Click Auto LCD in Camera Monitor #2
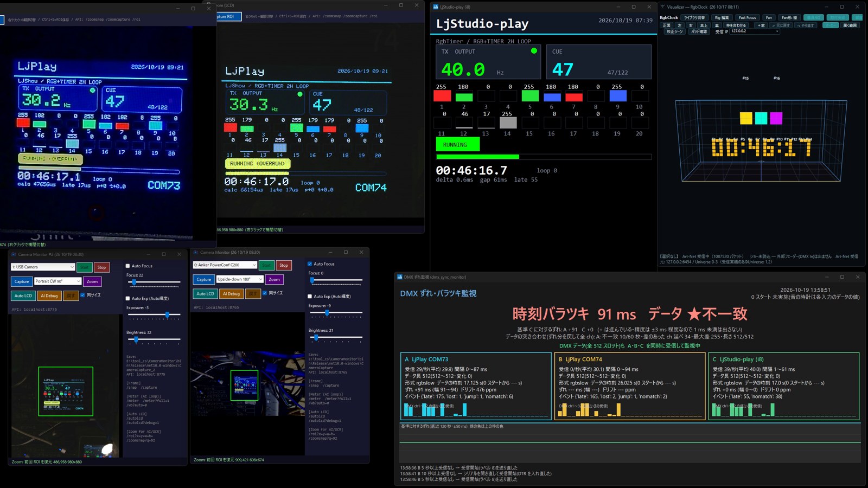Viewport: 868px width, 488px height. [x=23, y=296]
